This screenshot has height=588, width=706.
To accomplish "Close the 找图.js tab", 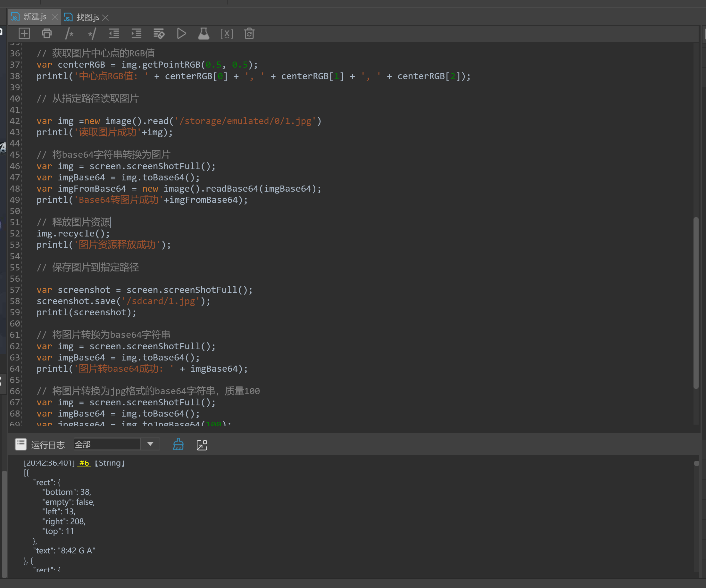I will click(105, 18).
